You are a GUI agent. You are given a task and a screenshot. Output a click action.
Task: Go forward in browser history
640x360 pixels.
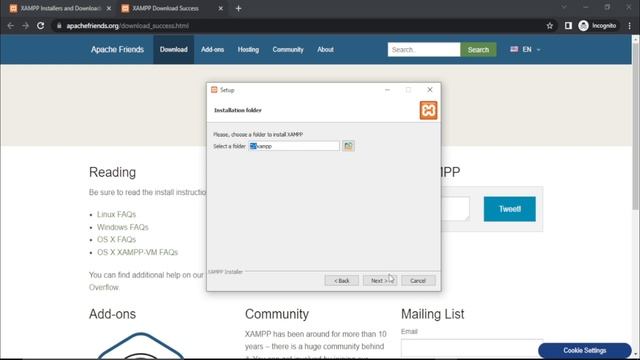click(25, 26)
